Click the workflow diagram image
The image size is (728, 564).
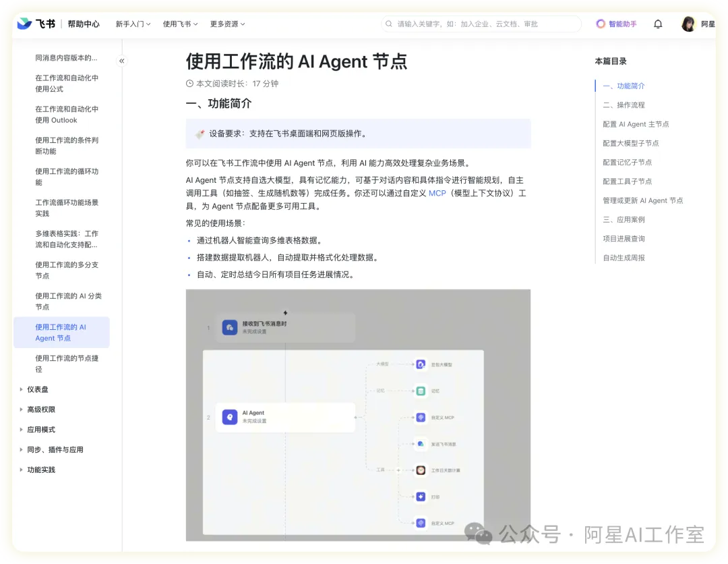[x=358, y=416]
